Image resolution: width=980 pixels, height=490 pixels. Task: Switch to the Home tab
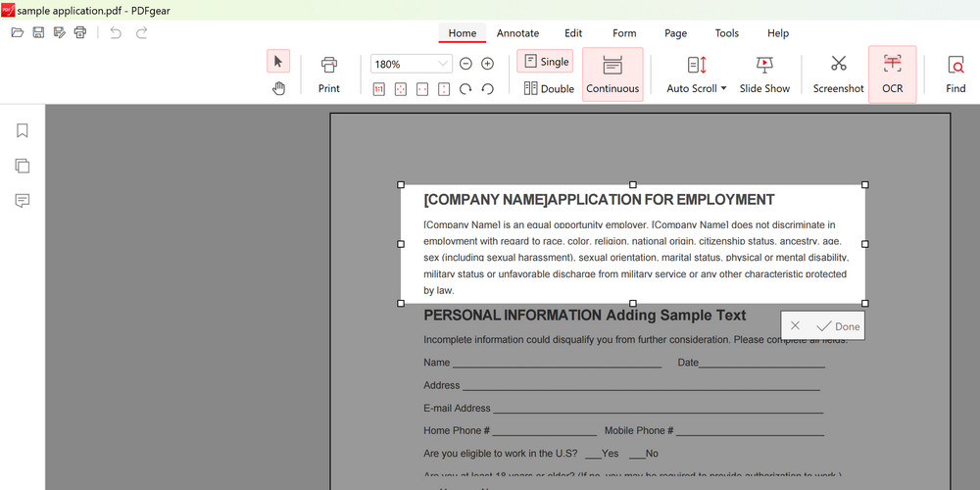pos(462,33)
